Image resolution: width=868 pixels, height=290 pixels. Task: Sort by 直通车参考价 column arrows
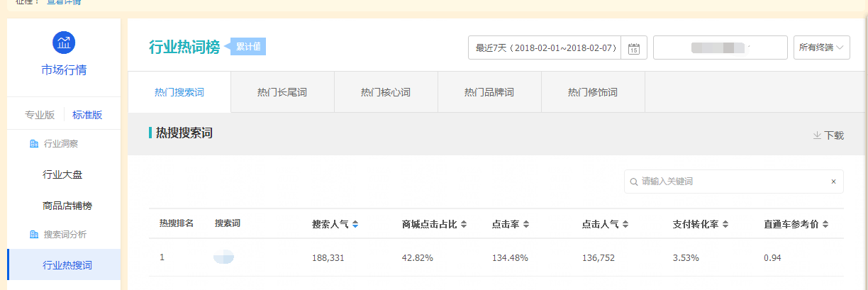point(825,225)
